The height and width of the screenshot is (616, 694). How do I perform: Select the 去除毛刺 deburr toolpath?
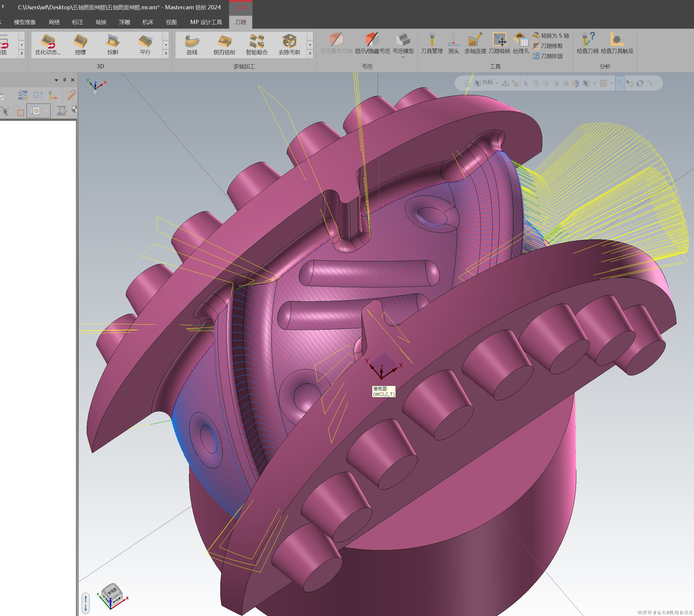pyautogui.click(x=289, y=45)
